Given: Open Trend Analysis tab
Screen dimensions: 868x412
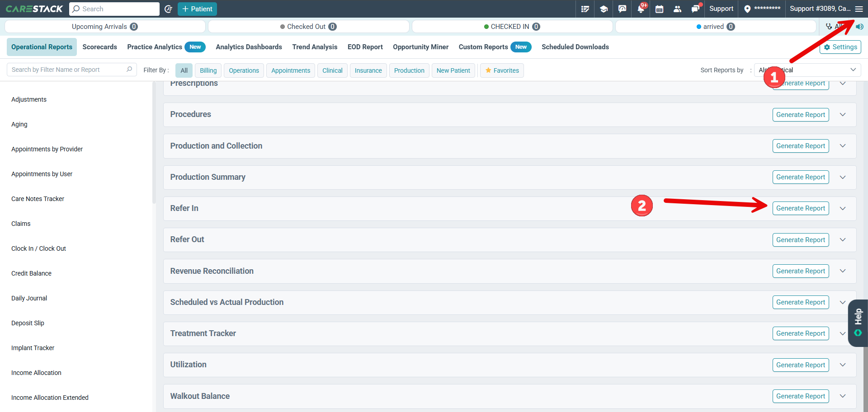Looking at the screenshot, I should point(315,47).
